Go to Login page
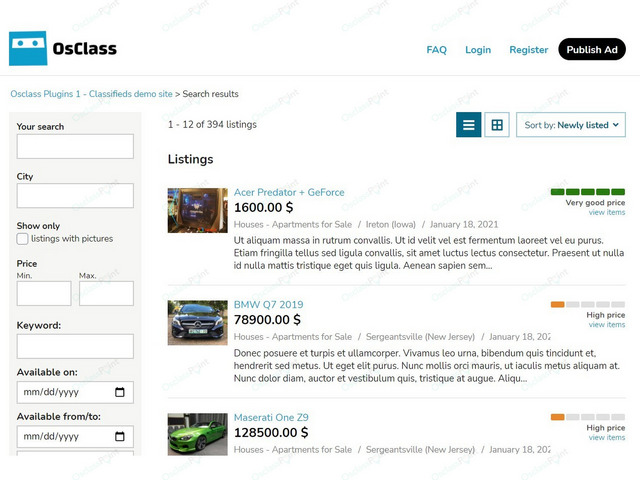 (478, 50)
